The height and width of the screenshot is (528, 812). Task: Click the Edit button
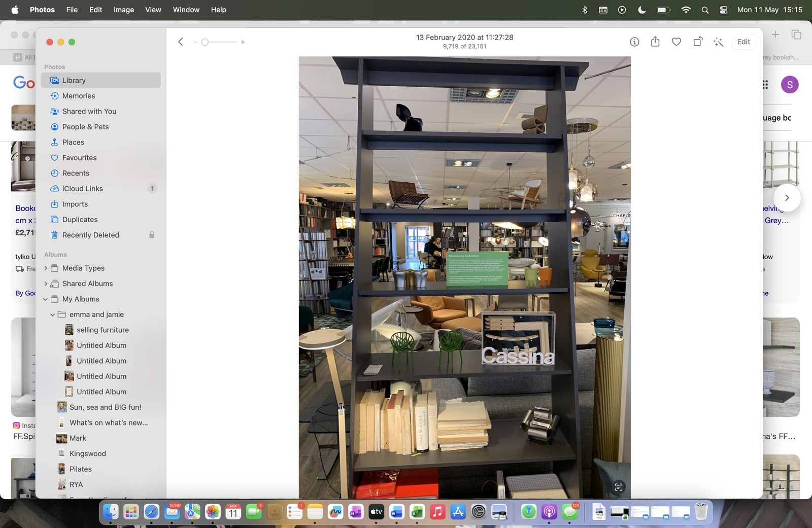click(x=743, y=42)
